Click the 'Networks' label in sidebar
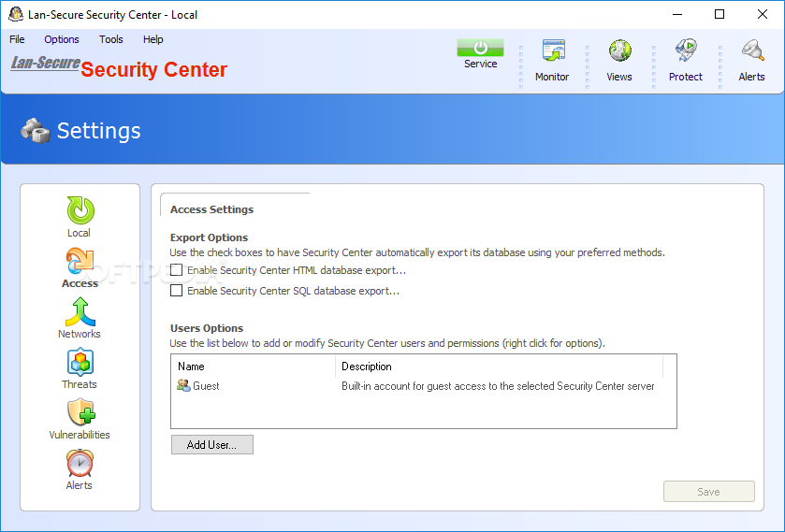The height and width of the screenshot is (532, 785). pos(80,334)
